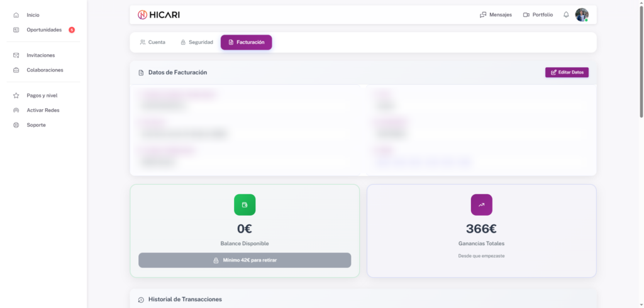The width and height of the screenshot is (644, 308).
Task: Switch to the Seguridad tab
Action: (197, 42)
